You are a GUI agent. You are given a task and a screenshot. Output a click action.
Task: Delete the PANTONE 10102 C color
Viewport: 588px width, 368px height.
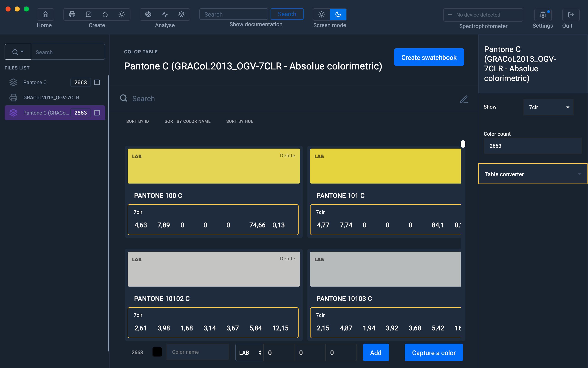[x=287, y=259]
